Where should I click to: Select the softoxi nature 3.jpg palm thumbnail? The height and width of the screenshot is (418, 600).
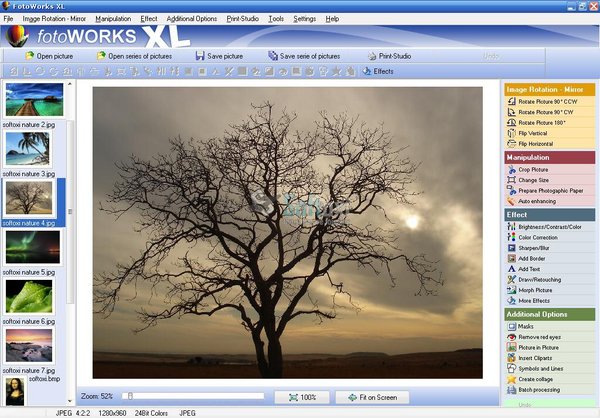pyautogui.click(x=28, y=149)
